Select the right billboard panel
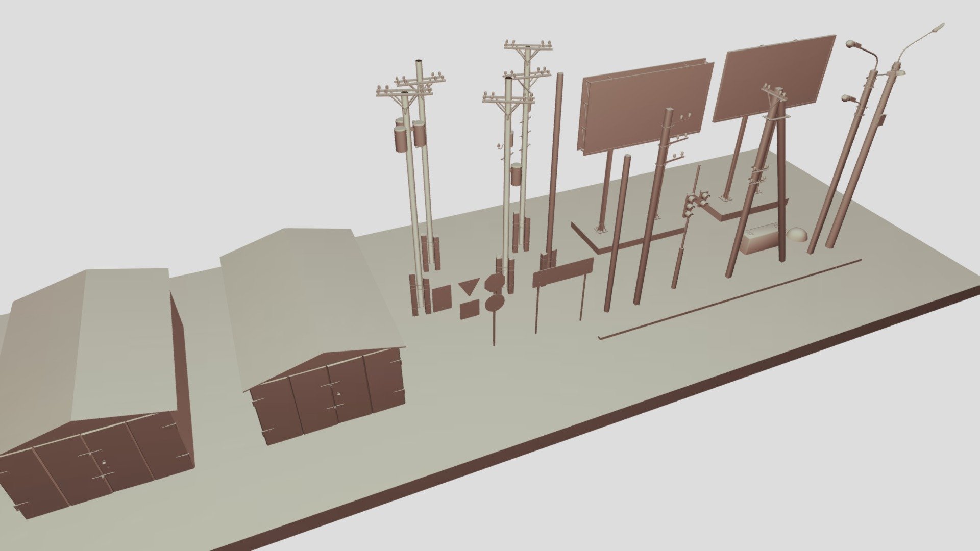Image resolution: width=980 pixels, height=551 pixels. (774, 78)
